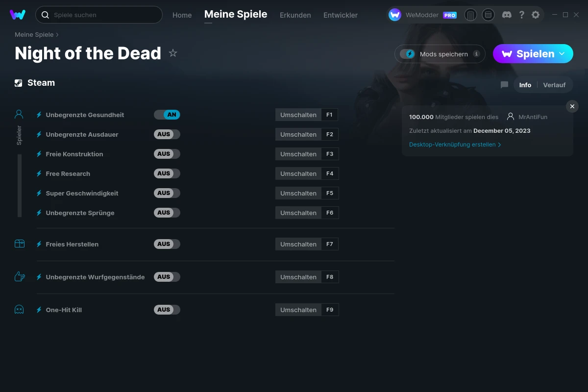This screenshot has width=588, height=392.
Task: Click lightning icon beside Free Research
Action: [x=39, y=173]
